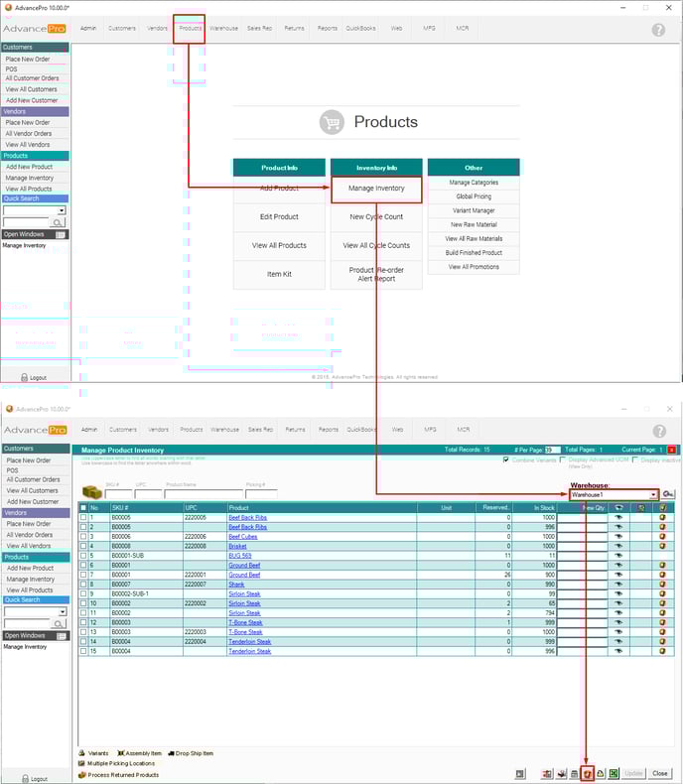
Task: Click the green Excel export icon
Action: click(x=615, y=773)
